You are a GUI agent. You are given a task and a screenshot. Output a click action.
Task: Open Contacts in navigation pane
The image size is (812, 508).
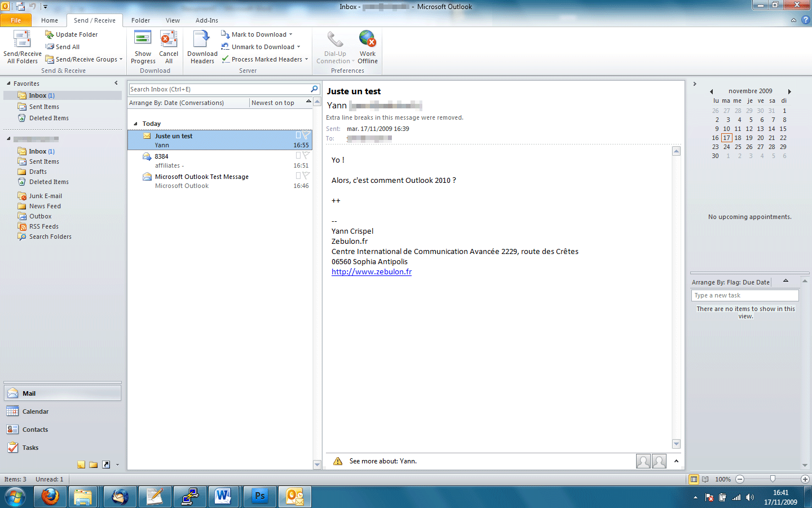(62, 430)
